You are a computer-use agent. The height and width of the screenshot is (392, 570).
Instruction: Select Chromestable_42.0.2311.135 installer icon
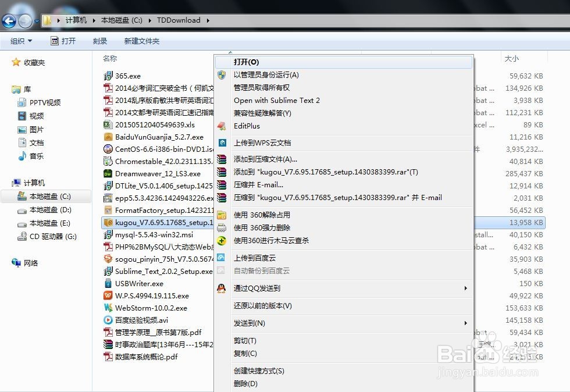tap(108, 161)
